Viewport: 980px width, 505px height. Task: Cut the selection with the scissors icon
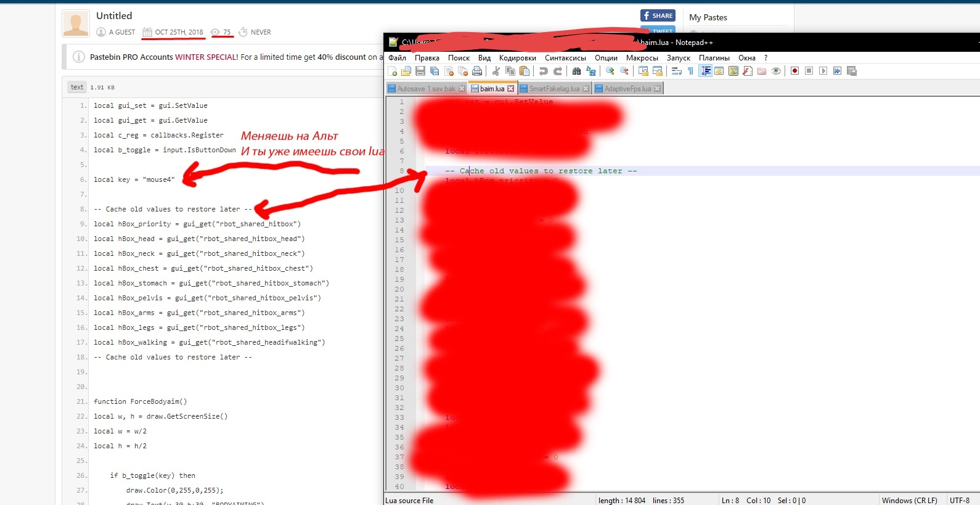496,71
